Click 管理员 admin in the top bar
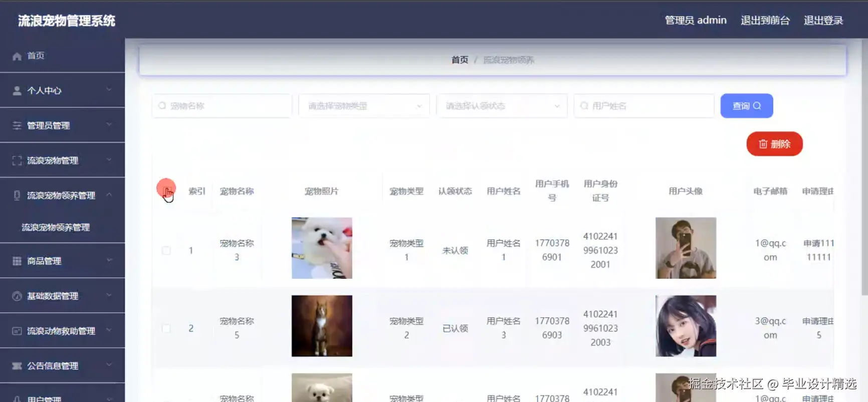 point(696,20)
